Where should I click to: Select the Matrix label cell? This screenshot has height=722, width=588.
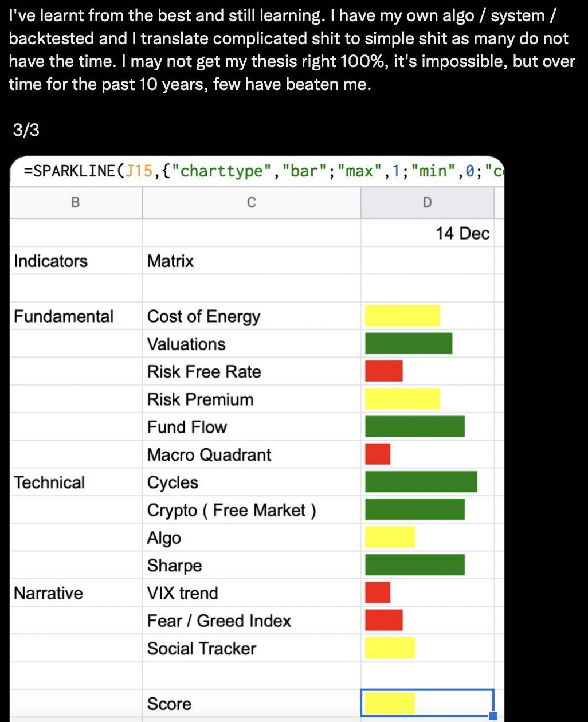tap(252, 261)
